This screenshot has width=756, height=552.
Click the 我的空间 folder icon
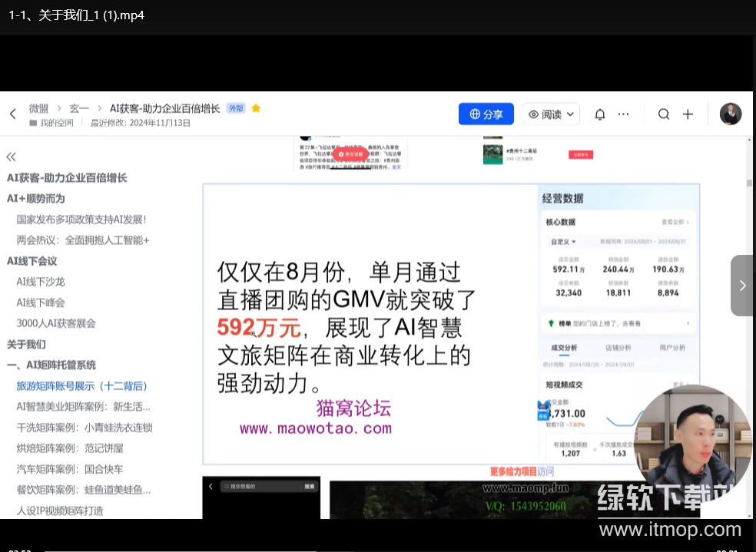[x=33, y=123]
